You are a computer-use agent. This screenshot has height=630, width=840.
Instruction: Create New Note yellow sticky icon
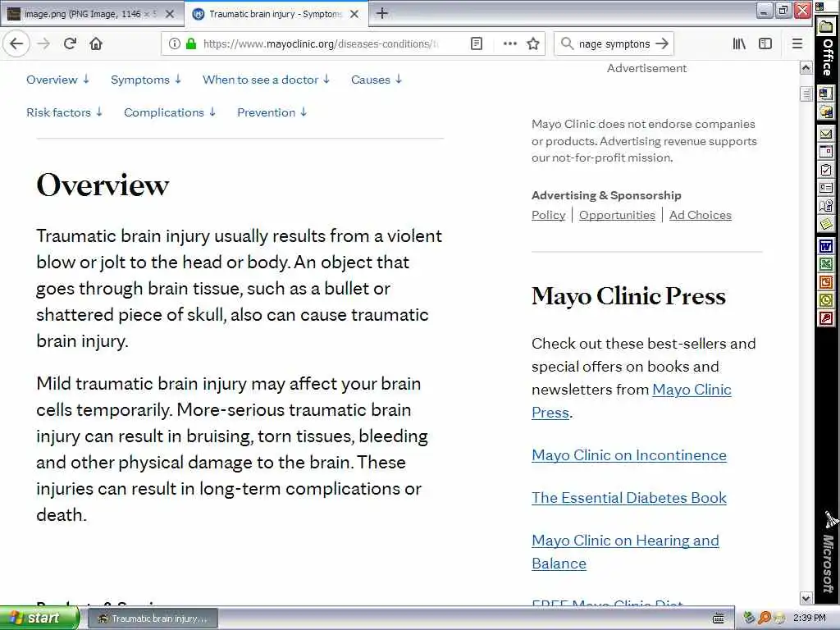(x=825, y=224)
